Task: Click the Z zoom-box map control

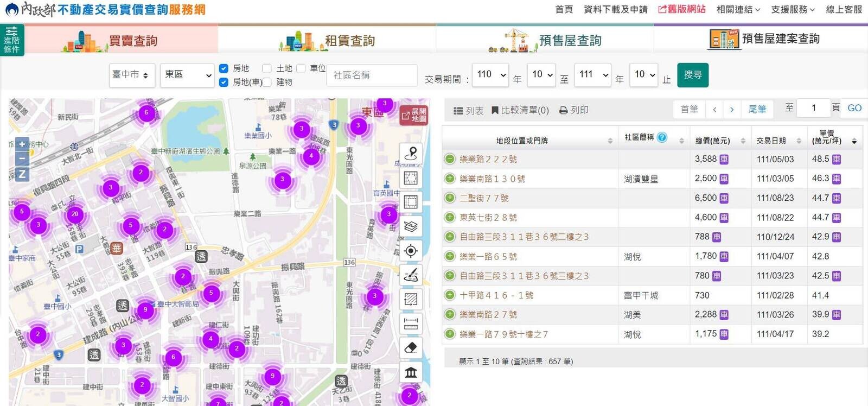Action: point(22,174)
